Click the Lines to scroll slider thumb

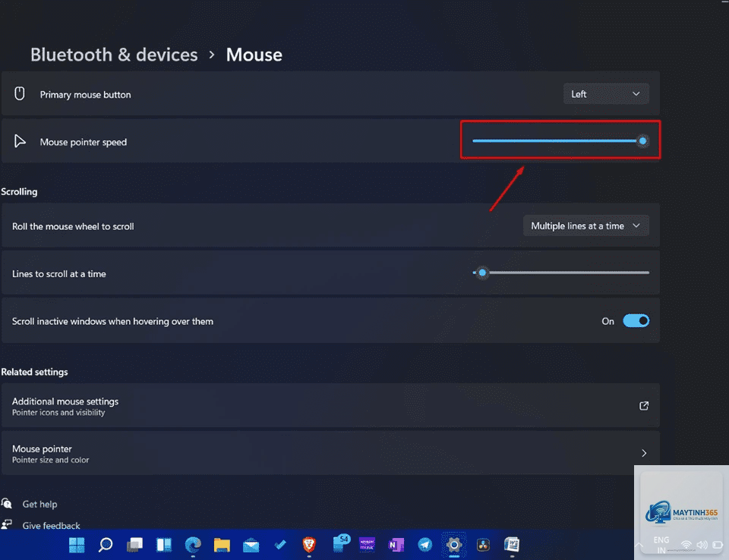483,273
